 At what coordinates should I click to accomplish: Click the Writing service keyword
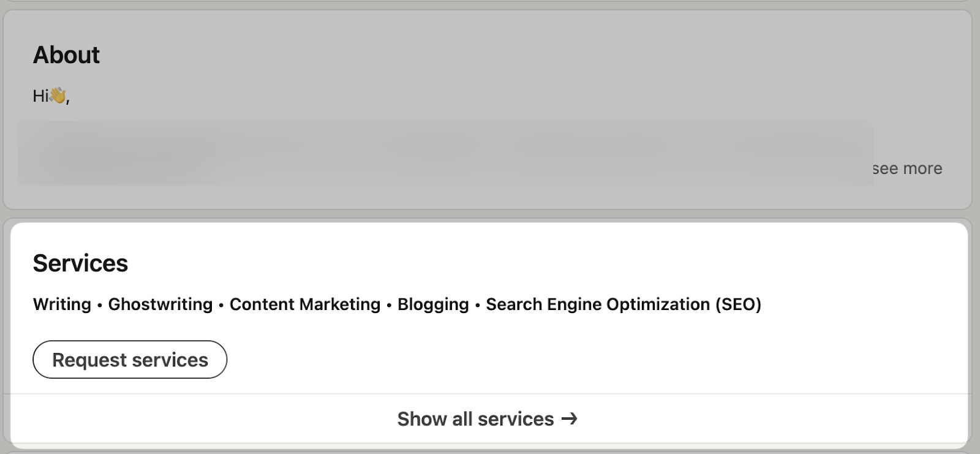pos(61,304)
